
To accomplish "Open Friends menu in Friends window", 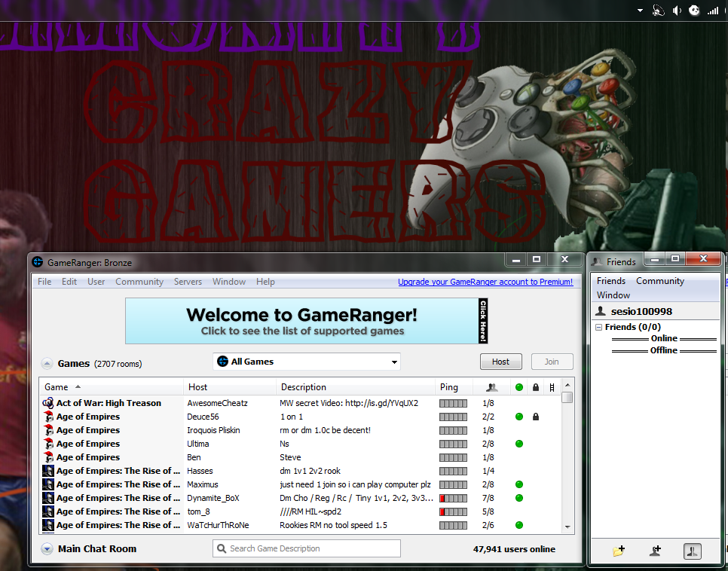I will click(611, 281).
